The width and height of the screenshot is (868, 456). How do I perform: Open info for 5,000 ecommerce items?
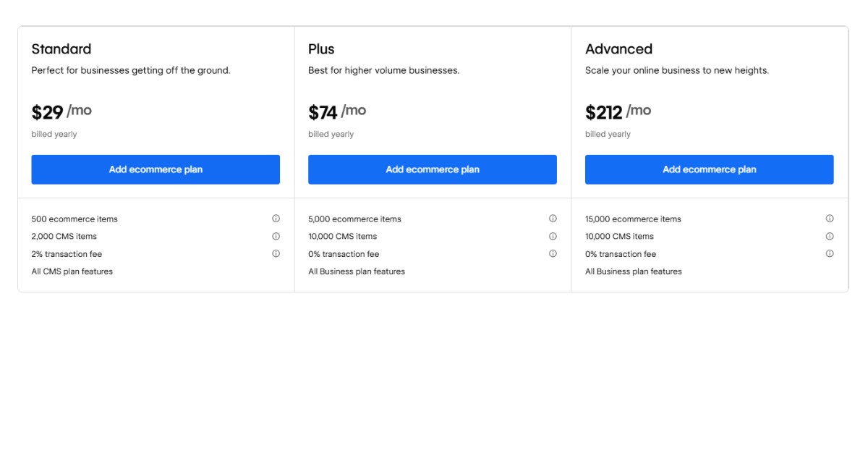(x=553, y=219)
